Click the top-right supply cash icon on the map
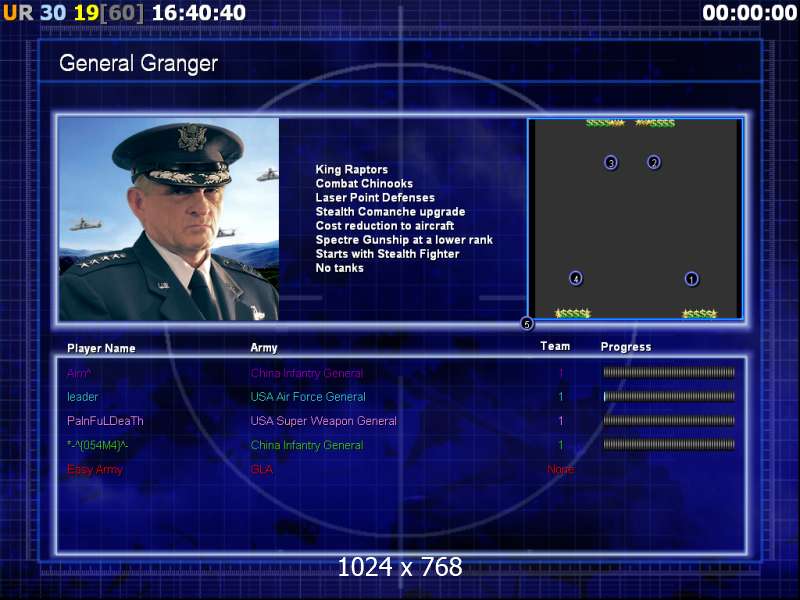This screenshot has width=800, height=600. (656, 123)
